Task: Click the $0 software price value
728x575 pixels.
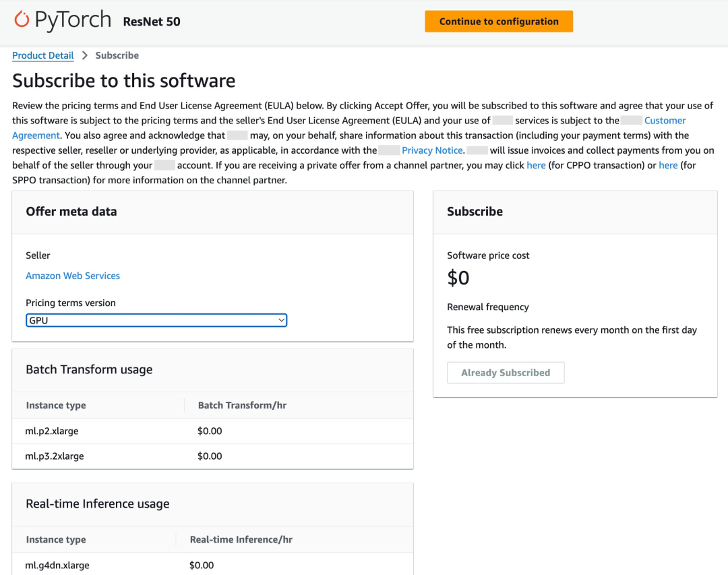Action: click(x=458, y=278)
